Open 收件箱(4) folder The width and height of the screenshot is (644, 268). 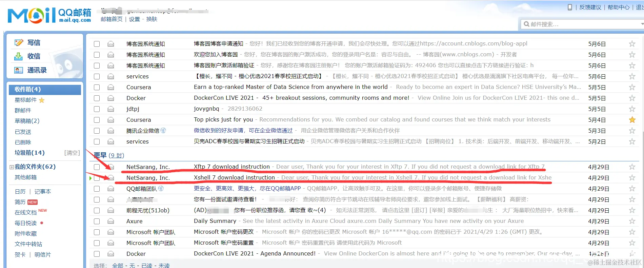(x=45, y=89)
